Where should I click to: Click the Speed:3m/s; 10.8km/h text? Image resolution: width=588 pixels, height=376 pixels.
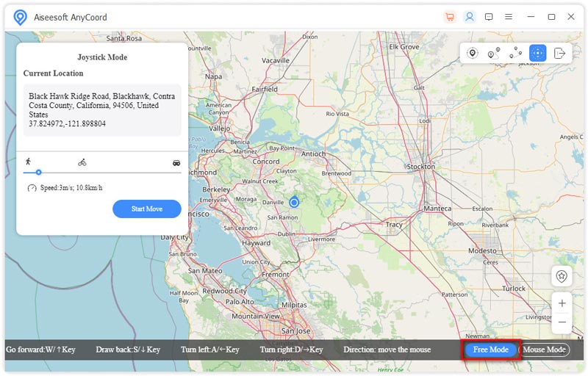tap(71, 188)
